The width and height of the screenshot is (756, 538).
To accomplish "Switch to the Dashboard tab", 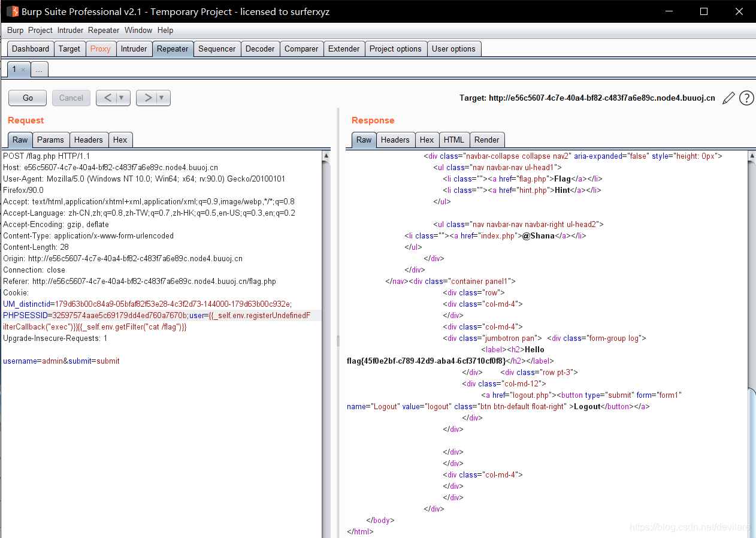I will click(x=31, y=49).
